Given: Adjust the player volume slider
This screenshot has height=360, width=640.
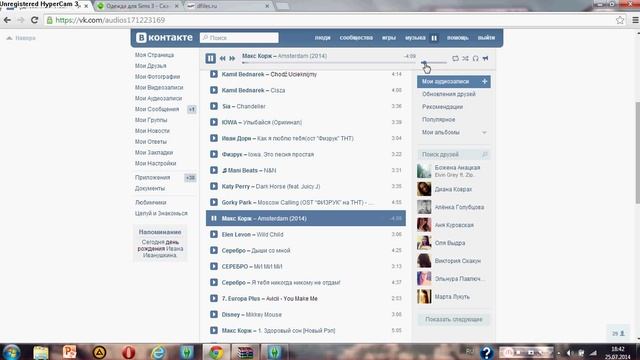Looking at the screenshot, I should point(434,63).
